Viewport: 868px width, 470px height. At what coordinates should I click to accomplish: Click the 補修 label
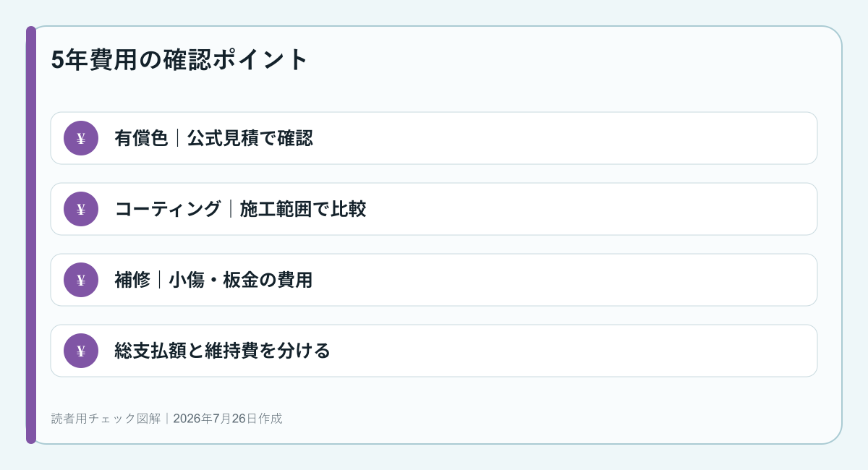132,280
